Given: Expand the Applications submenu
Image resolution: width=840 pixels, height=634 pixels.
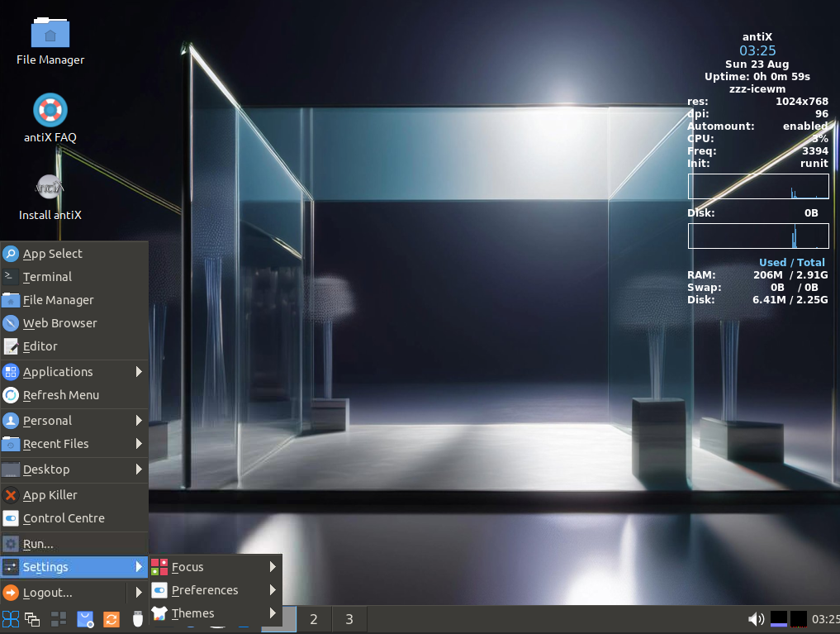Looking at the screenshot, I should (x=74, y=371).
